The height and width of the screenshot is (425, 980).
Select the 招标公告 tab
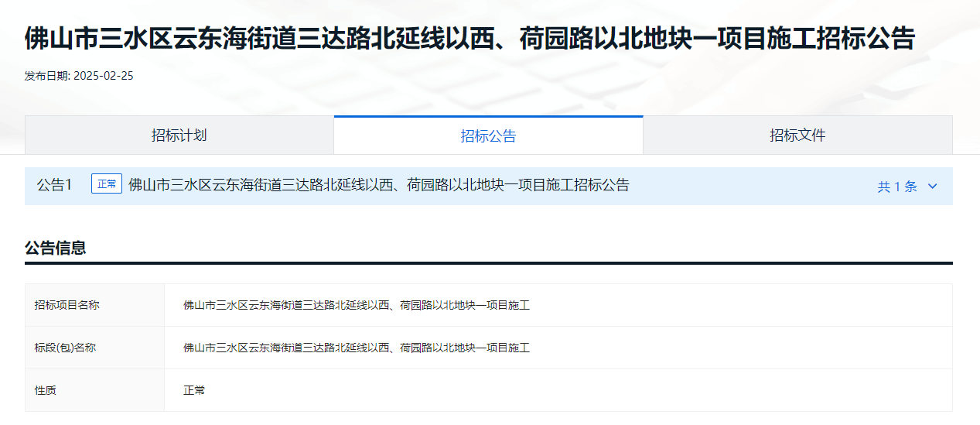pos(488,135)
